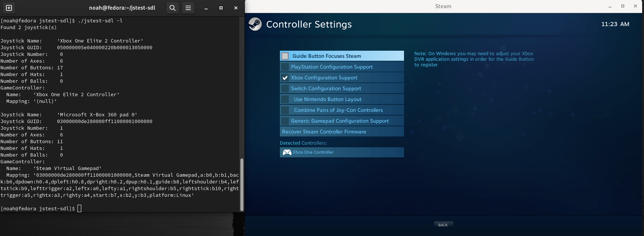Enable Generic Gamepad Configuration Support
Image resolution: width=644 pixels, height=236 pixels.
342,121
